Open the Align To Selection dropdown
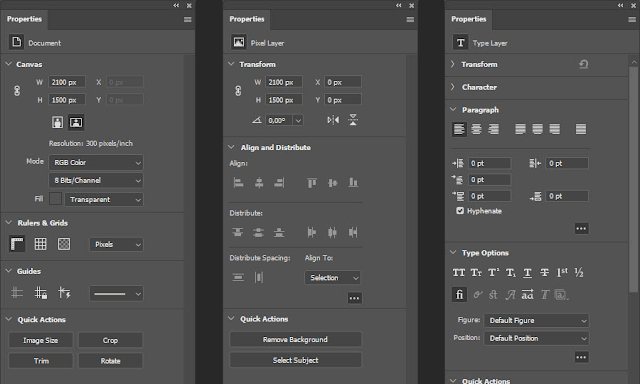 tap(333, 278)
